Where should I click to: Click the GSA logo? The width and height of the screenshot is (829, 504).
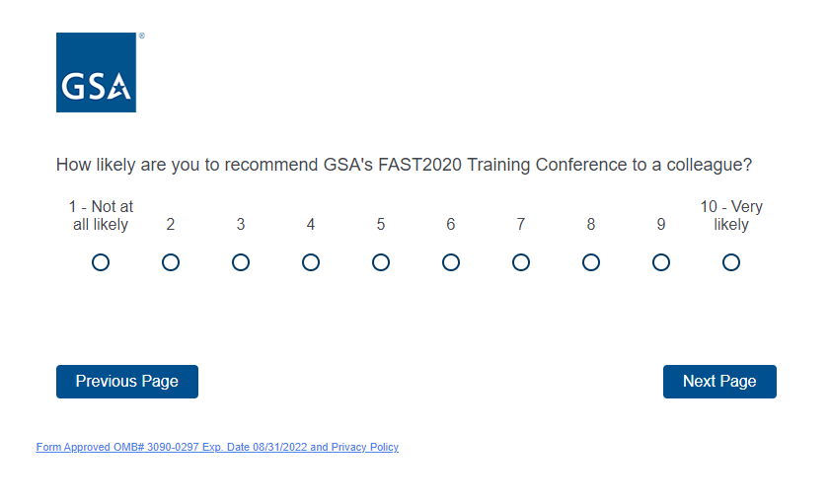point(96,72)
